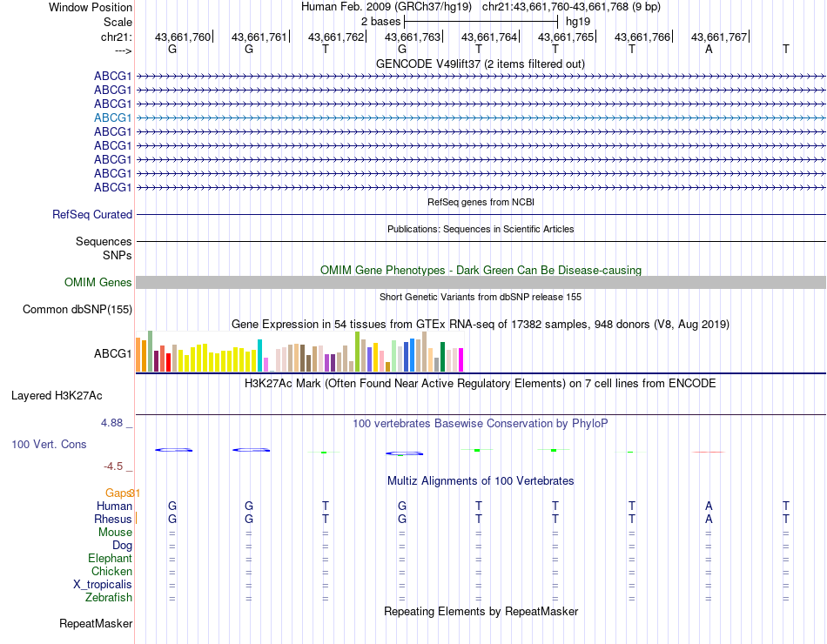Click the light-blue highlighted ABCG1 transcript label

[112, 117]
